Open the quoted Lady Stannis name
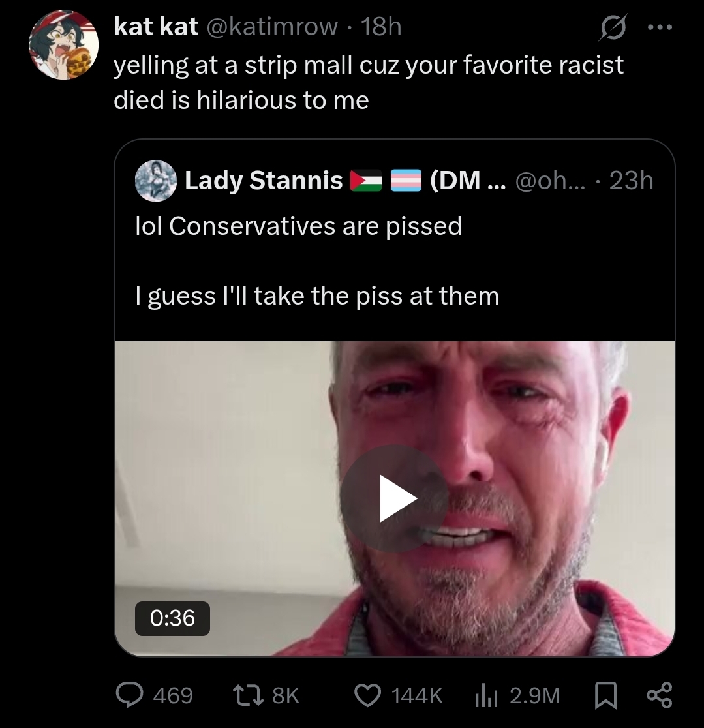 (264, 180)
